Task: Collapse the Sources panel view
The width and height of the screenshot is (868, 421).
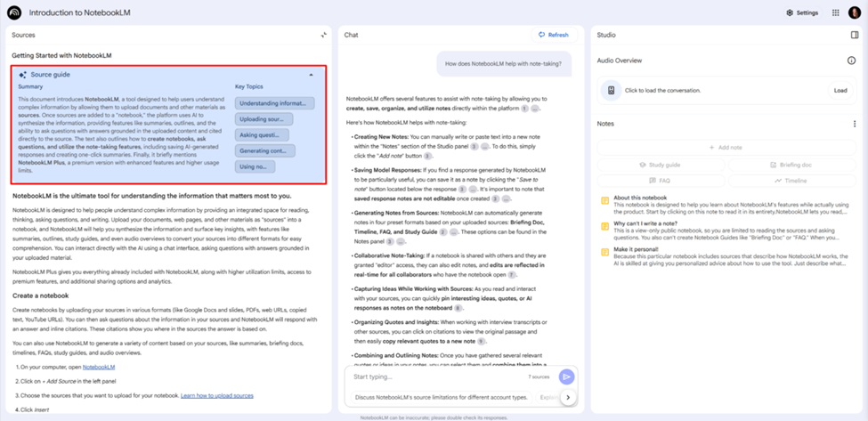Action: [x=324, y=35]
